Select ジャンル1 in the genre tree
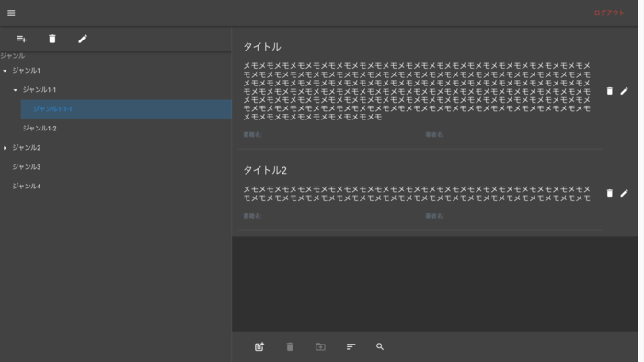This screenshot has height=362, width=644. 27,71
